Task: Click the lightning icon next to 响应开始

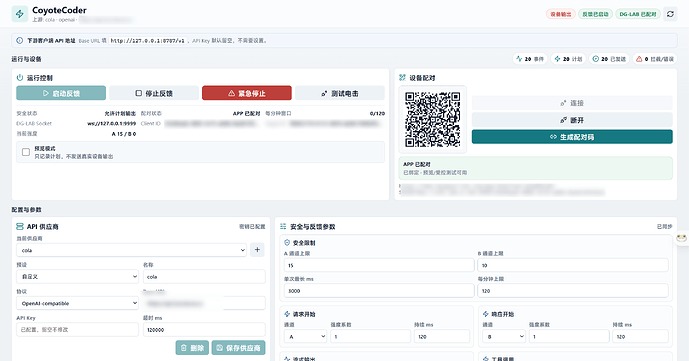Action: pyautogui.click(x=486, y=314)
